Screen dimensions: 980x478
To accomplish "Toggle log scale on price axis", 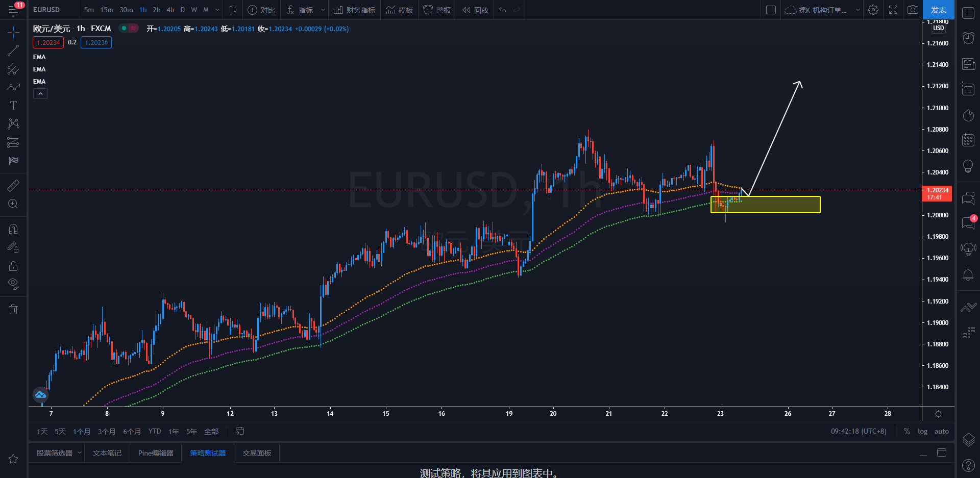I will [x=922, y=431].
